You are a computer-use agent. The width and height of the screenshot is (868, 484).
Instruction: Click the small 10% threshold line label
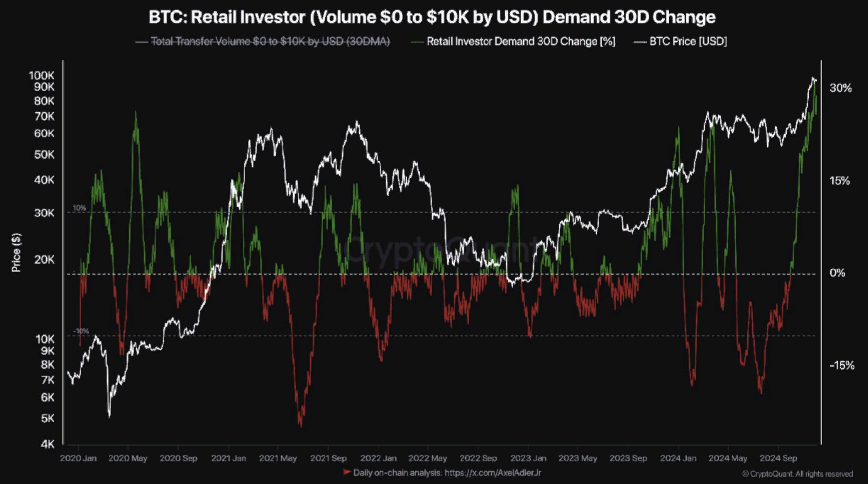[x=80, y=208]
